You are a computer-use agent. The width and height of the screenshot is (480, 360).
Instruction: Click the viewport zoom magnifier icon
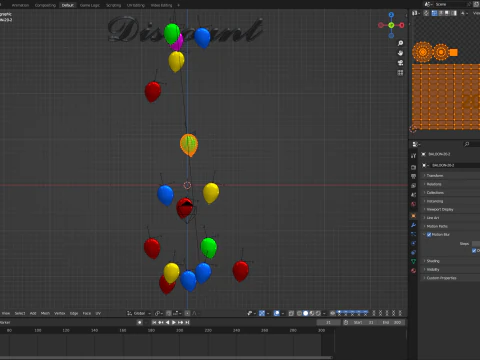pyautogui.click(x=400, y=43)
